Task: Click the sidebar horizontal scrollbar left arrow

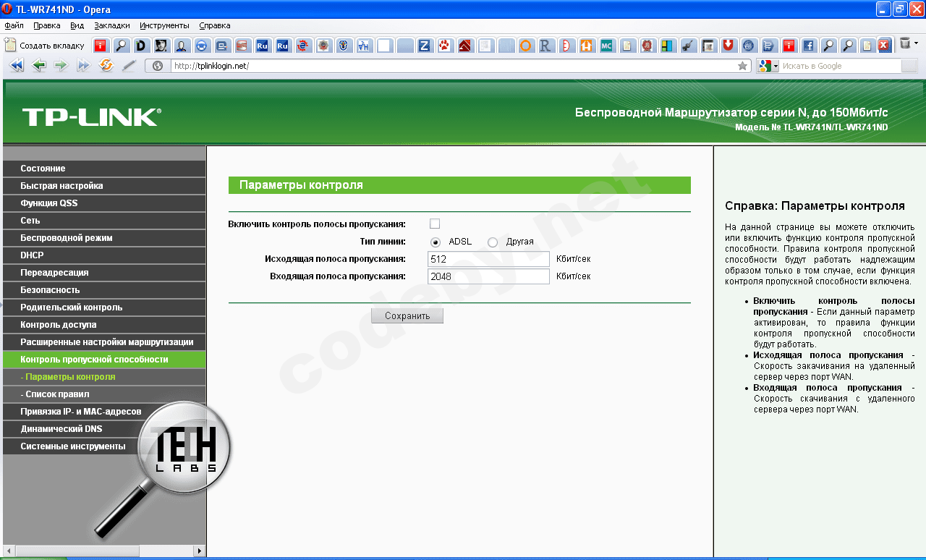Action: pos(8,551)
